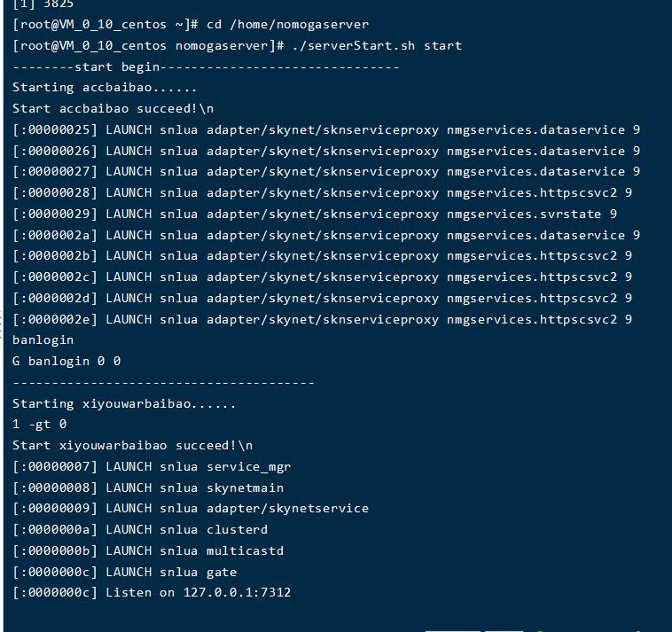Viewport: 672px width, 632px height.
Task: Click the 'Starting accbaibao......' line
Action: click(x=105, y=87)
